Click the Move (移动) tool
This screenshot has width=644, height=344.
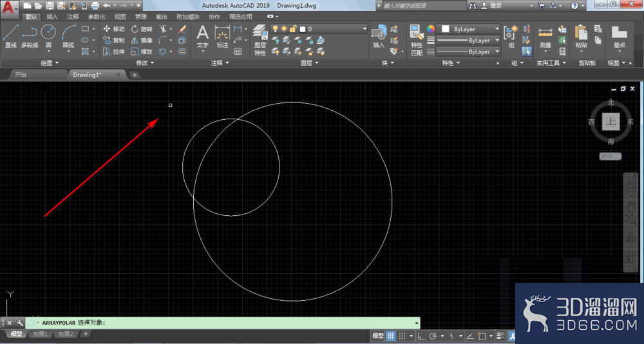[114, 29]
